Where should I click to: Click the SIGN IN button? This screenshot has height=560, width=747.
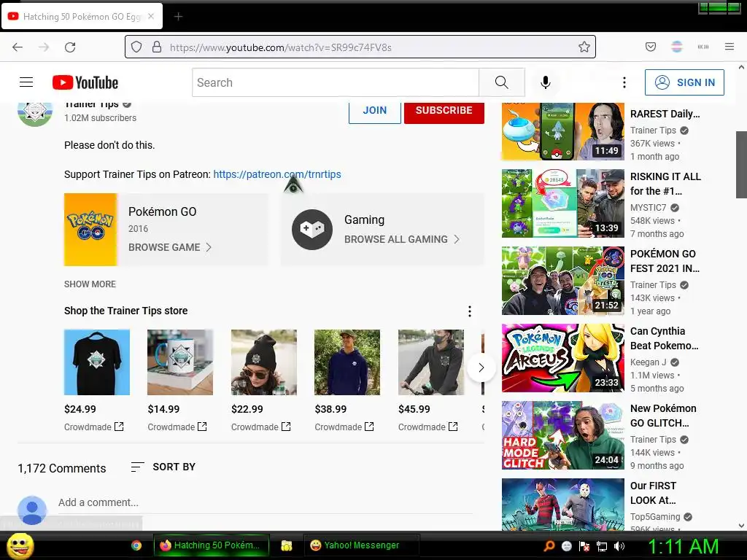click(x=684, y=82)
